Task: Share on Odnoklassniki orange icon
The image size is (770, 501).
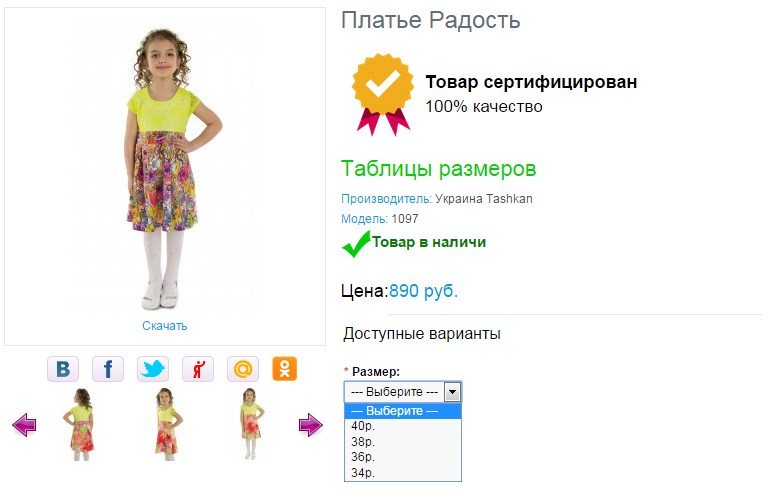Action: pyautogui.click(x=285, y=369)
